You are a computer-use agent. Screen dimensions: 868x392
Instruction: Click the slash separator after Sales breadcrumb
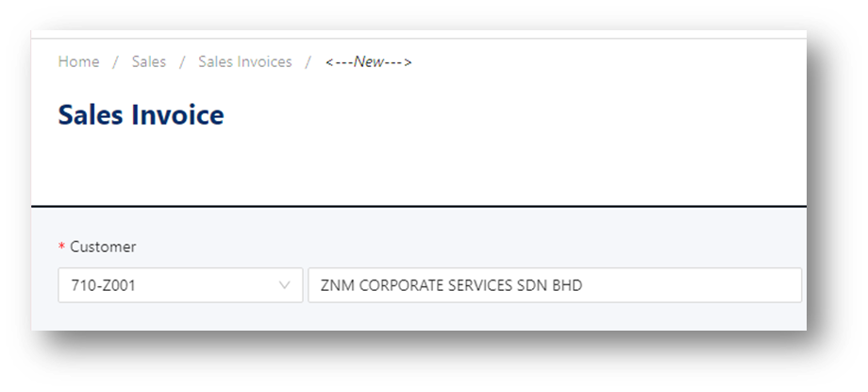pyautogui.click(x=182, y=62)
